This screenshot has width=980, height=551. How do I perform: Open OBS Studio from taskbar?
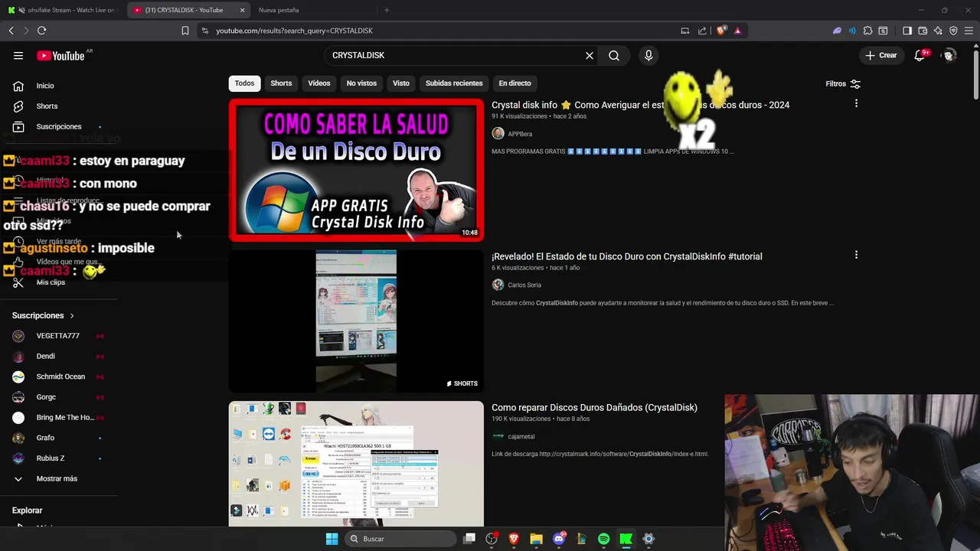point(492,539)
